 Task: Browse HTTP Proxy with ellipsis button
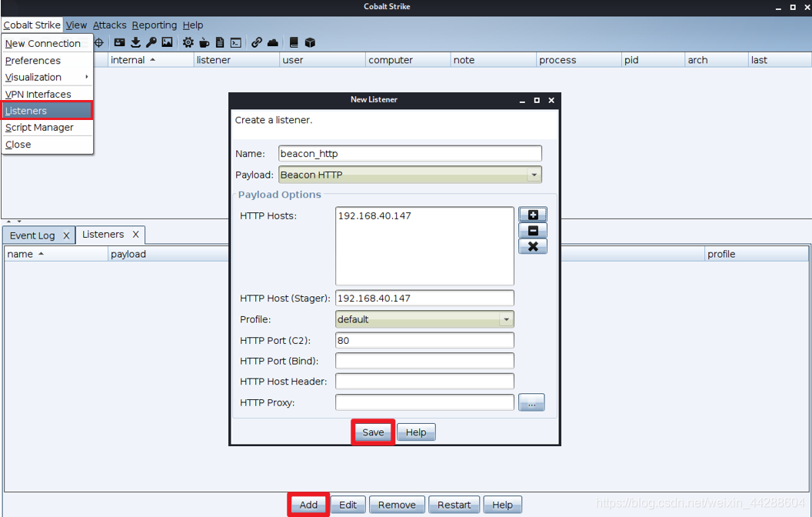coord(531,402)
